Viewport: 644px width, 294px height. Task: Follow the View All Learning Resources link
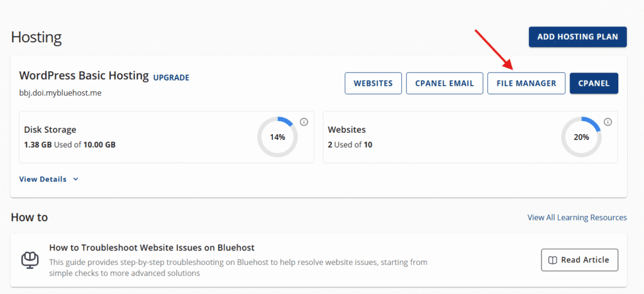point(577,218)
